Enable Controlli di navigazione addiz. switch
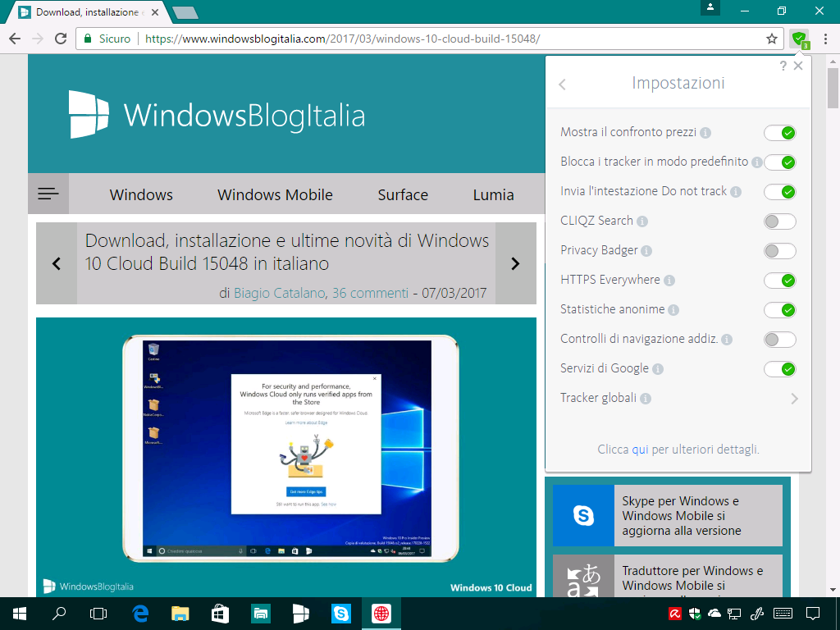The image size is (840, 630). tap(780, 339)
